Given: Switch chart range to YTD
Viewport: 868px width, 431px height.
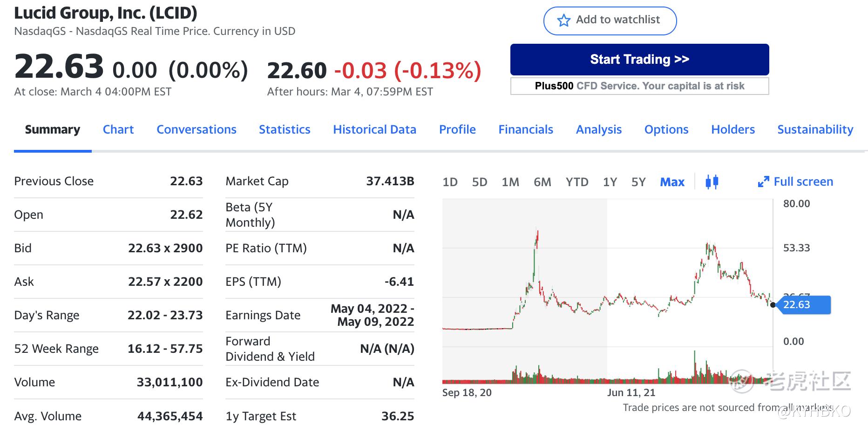Looking at the screenshot, I should [577, 182].
